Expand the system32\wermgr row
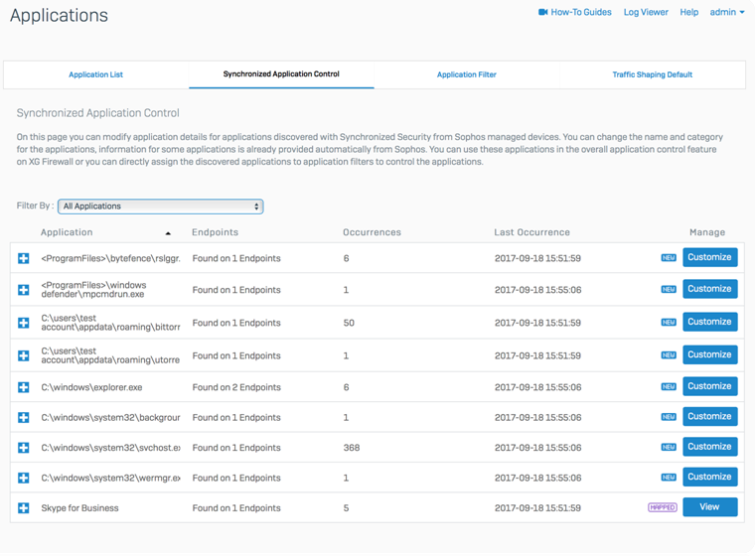This screenshot has height=556, width=756. pos(23,478)
